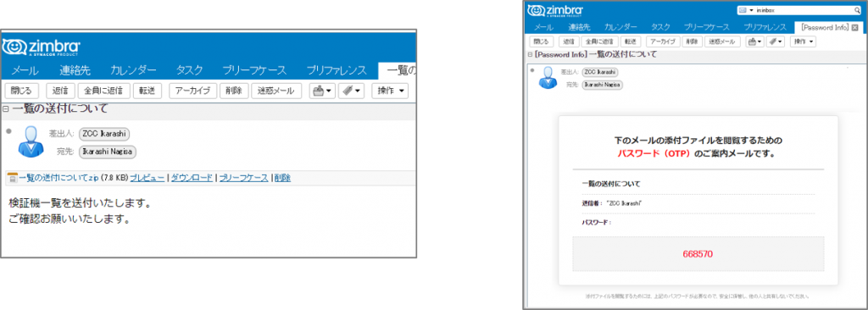
Task: Click the sender avatar in the left window
Action: [31, 142]
